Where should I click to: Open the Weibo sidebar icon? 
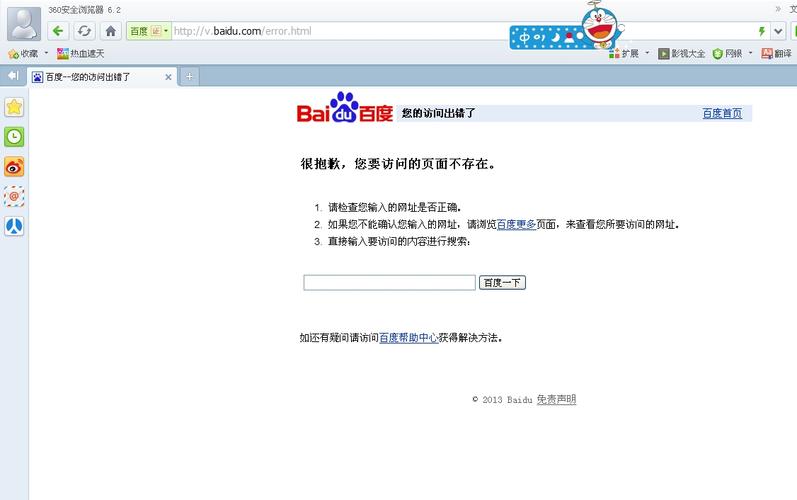click(14, 167)
